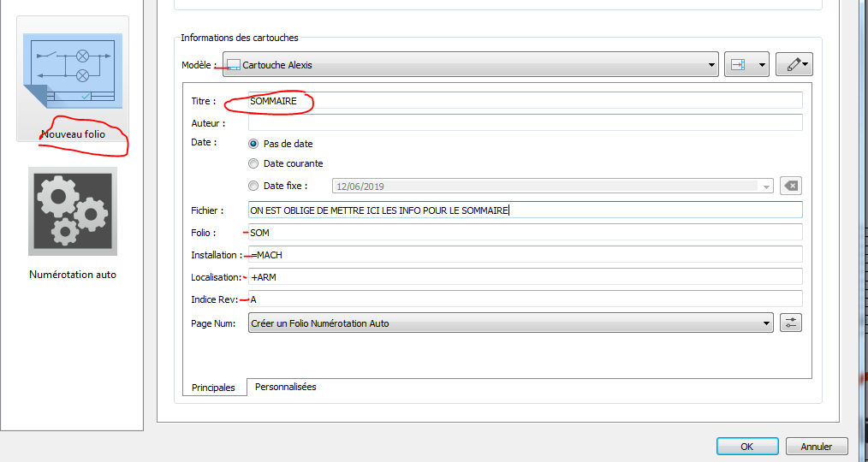
Task: Select the Pas de date radio button
Action: [253, 144]
